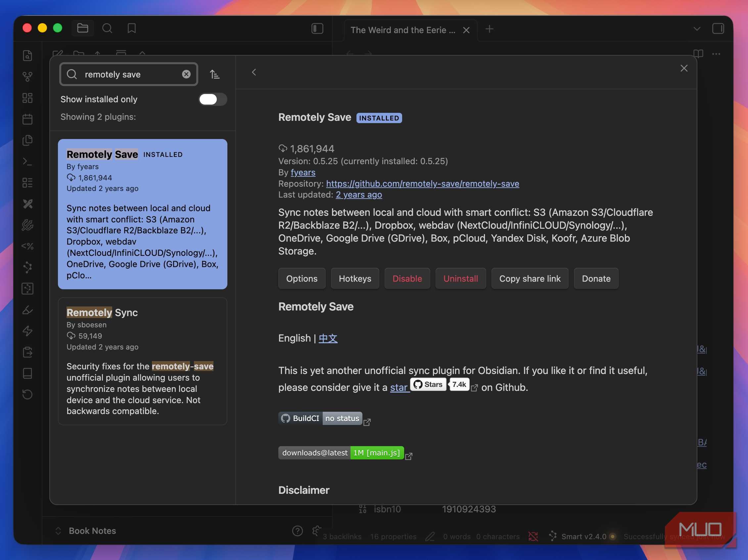Close the community plugins dialog
Viewport: 748px width, 560px height.
point(684,68)
